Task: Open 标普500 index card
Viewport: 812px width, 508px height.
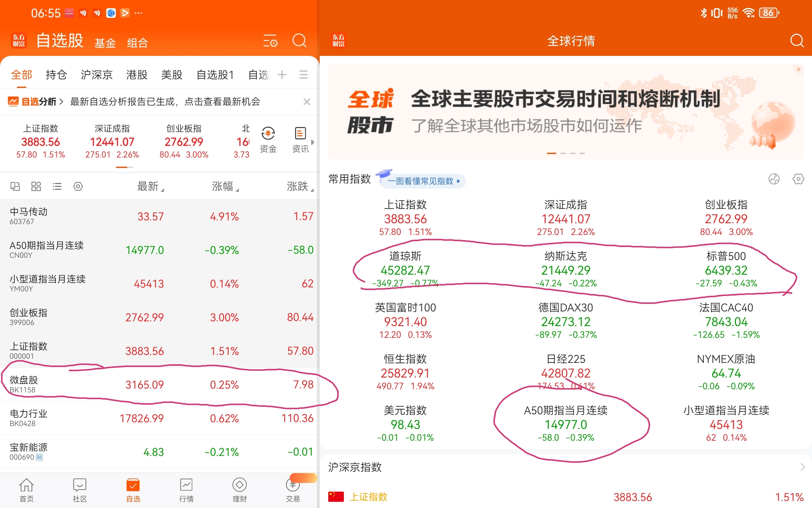Action: (726, 270)
